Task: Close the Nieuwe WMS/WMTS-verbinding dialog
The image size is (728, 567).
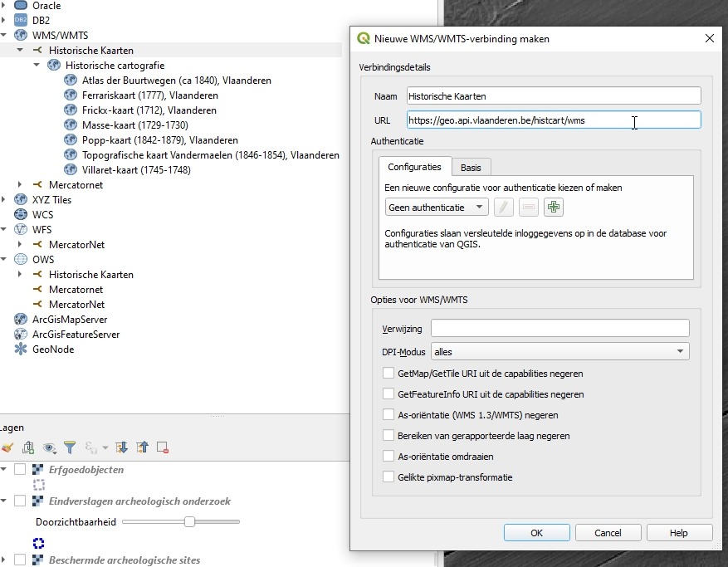Action: coord(710,38)
